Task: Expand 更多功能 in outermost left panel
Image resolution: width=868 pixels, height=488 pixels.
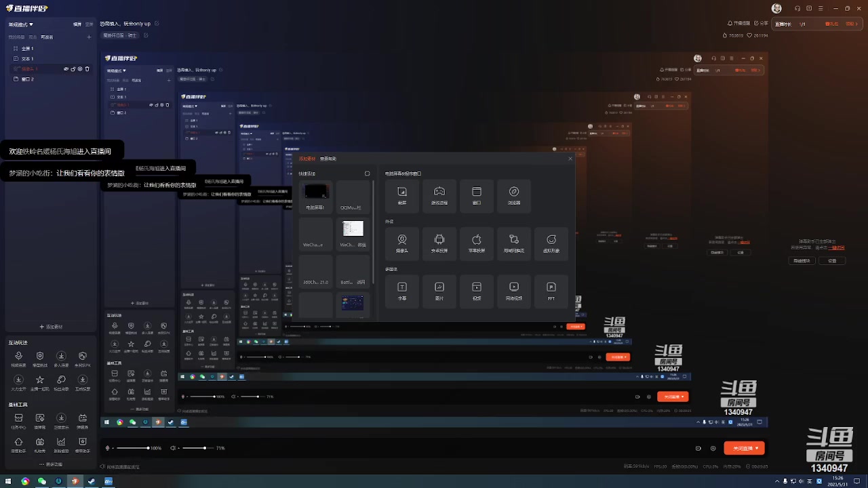Action: [50, 464]
